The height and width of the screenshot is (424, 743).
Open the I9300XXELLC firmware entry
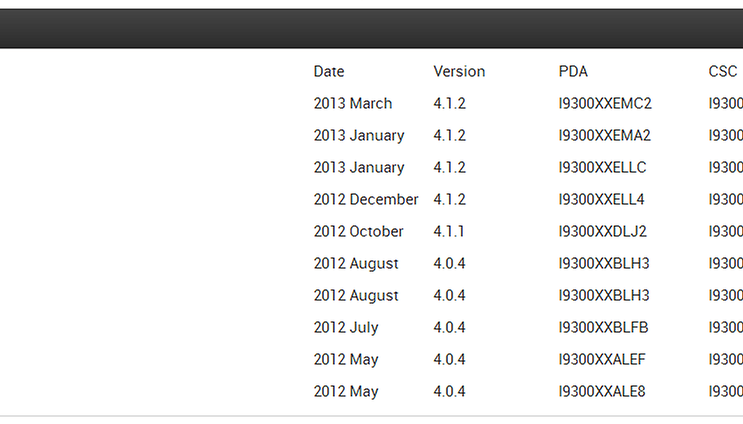(602, 167)
